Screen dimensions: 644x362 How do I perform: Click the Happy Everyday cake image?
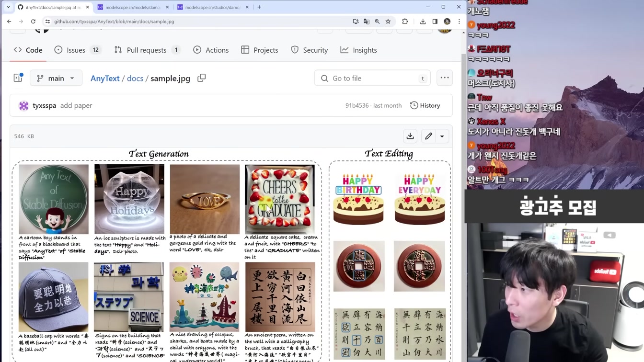click(x=419, y=199)
